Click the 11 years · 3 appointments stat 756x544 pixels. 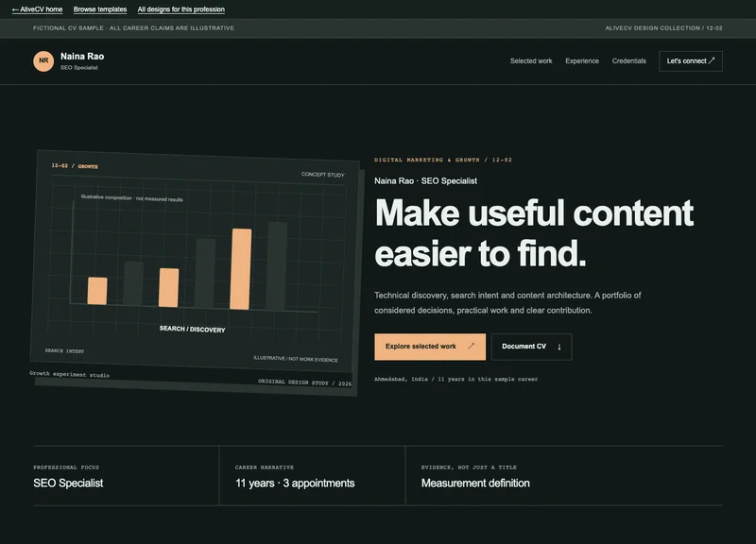click(295, 483)
